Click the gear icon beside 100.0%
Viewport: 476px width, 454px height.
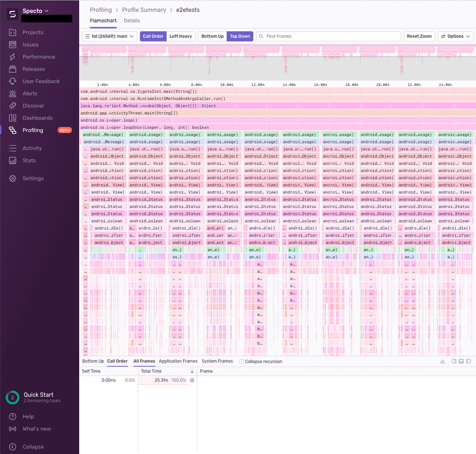click(x=192, y=380)
